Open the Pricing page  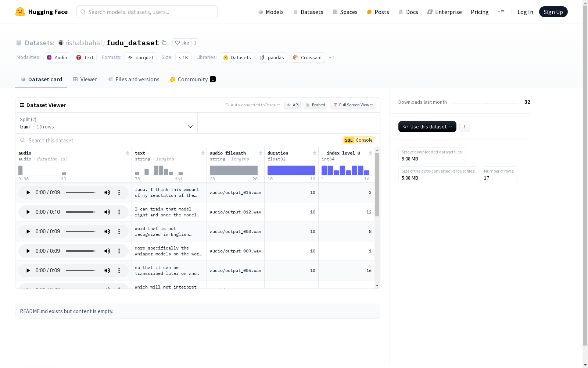(480, 12)
